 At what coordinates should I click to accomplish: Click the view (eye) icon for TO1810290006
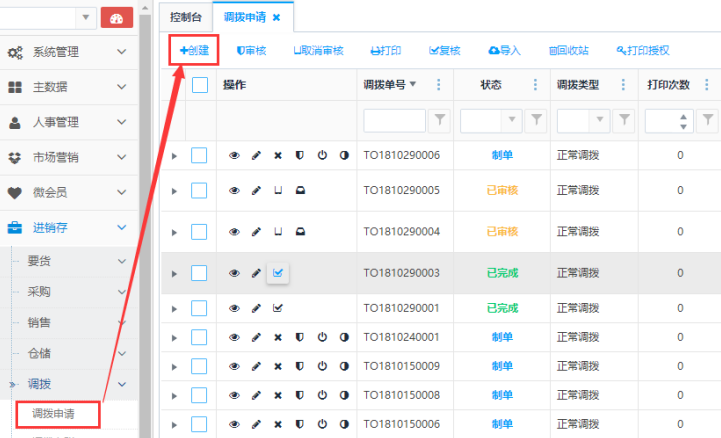[235, 155]
